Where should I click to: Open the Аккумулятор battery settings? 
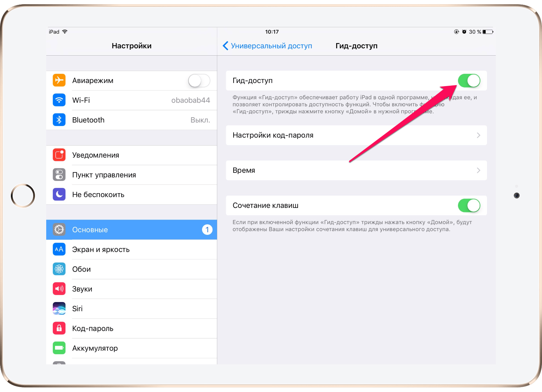pyautogui.click(x=132, y=348)
